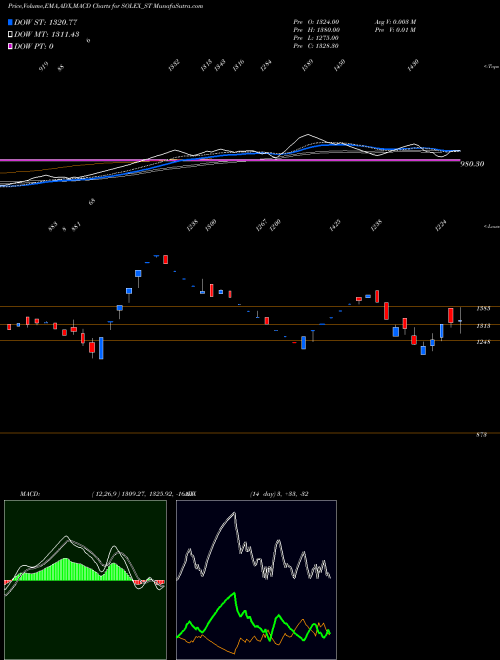Click the 'Pre H: 1380.00' value

pos(317,30)
